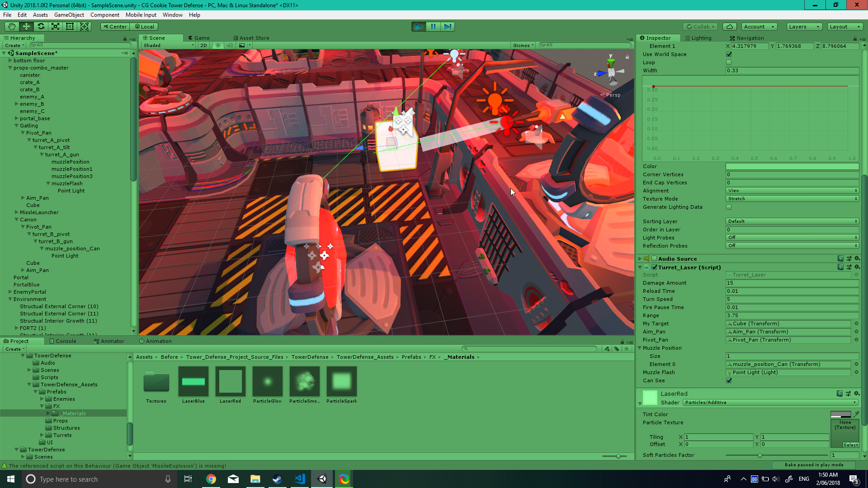Open the Shaded draw mode dropdown
Screen dimensions: 868x488
(x=167, y=45)
